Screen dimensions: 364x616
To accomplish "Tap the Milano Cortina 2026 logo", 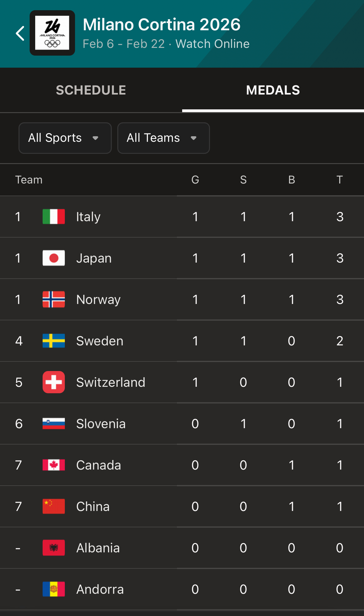I will 52,33.
